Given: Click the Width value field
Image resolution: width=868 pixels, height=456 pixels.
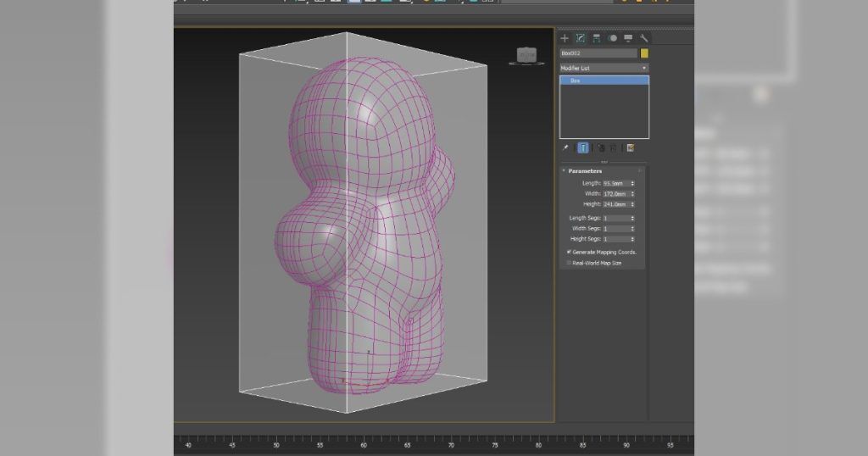Looking at the screenshot, I should tap(615, 194).
